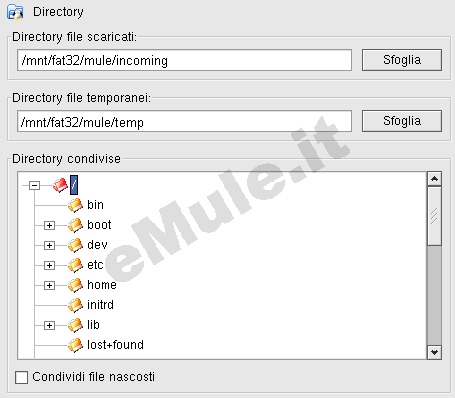This screenshot has width=455, height=398.
Task: Click the boot folder icon
Action: pyautogui.click(x=75, y=225)
